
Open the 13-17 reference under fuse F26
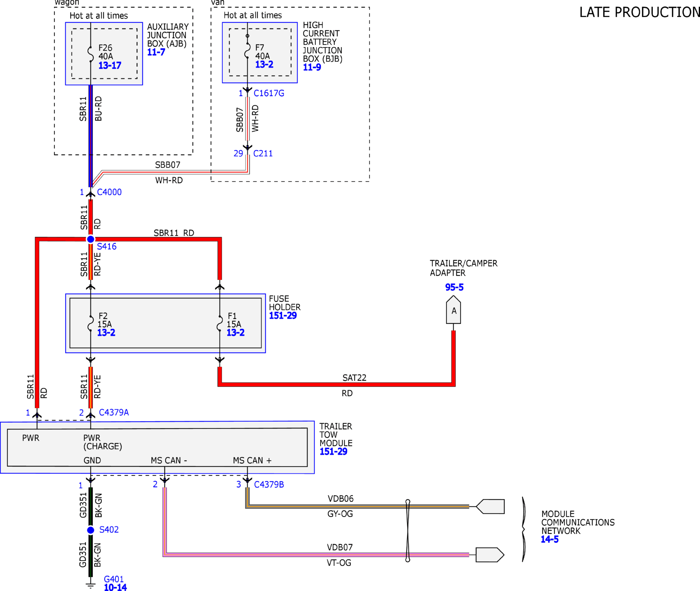109,65
